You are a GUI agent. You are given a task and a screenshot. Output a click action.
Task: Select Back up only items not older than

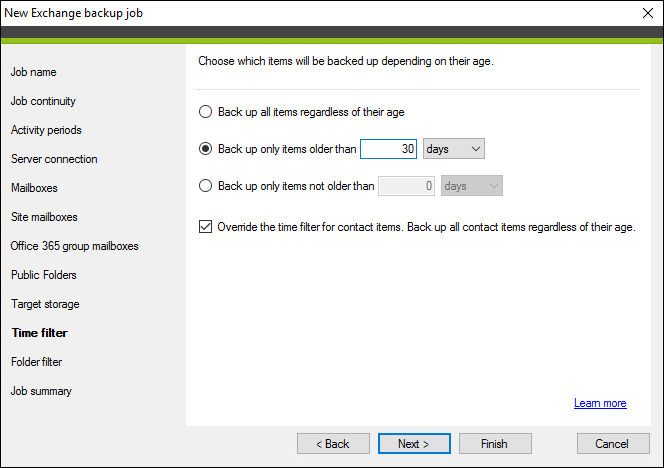205,186
